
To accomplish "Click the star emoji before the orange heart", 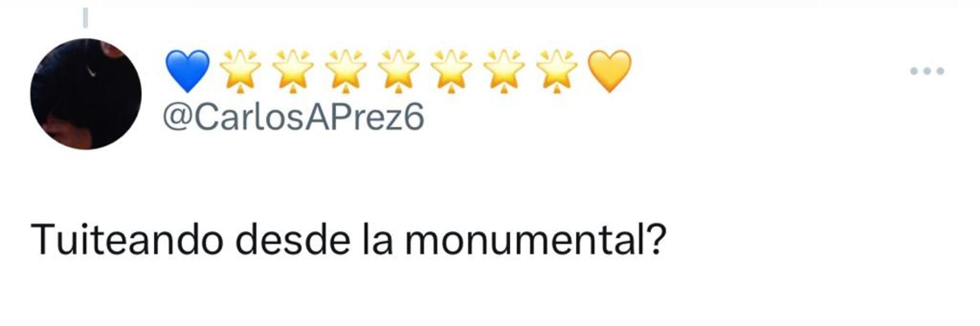I will [x=557, y=71].
